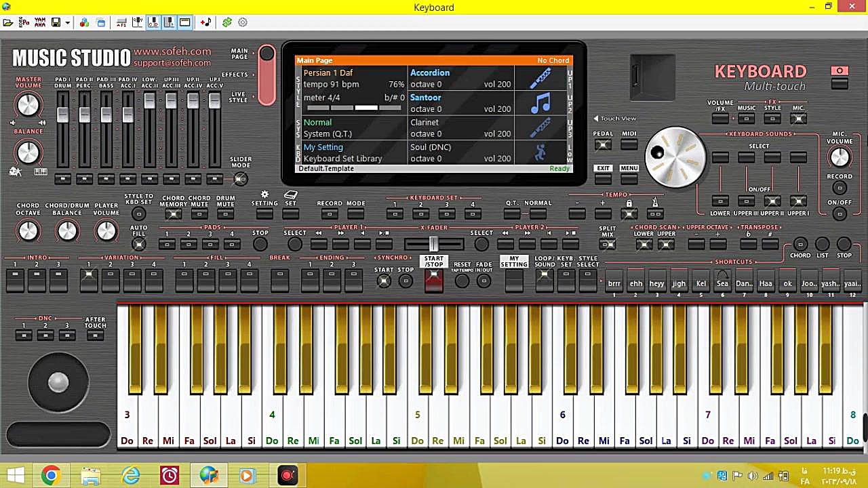
Task: Select the Persian 1 Daf style
Action: pyautogui.click(x=328, y=73)
